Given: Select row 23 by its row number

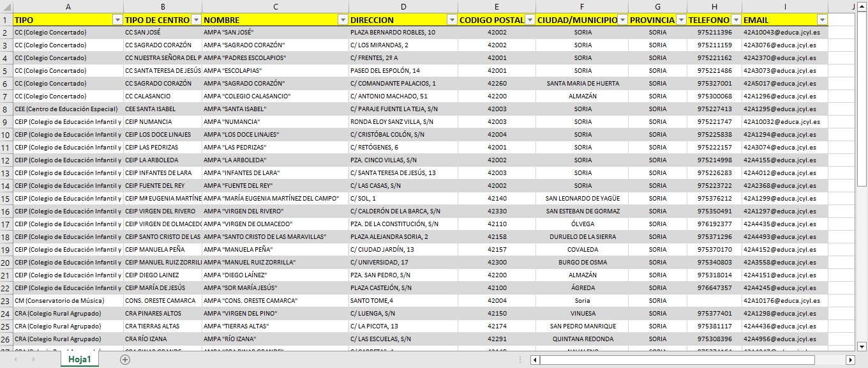Looking at the screenshot, I should (x=6, y=301).
